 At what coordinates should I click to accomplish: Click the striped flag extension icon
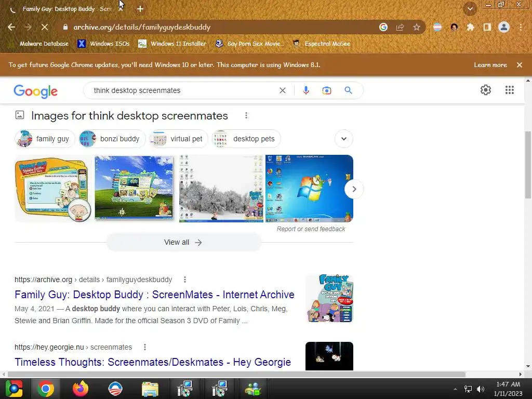437,27
